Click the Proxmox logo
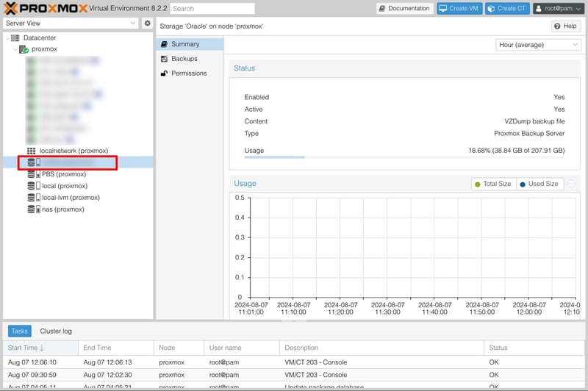Viewport: 588px width, 391px height. click(x=44, y=9)
